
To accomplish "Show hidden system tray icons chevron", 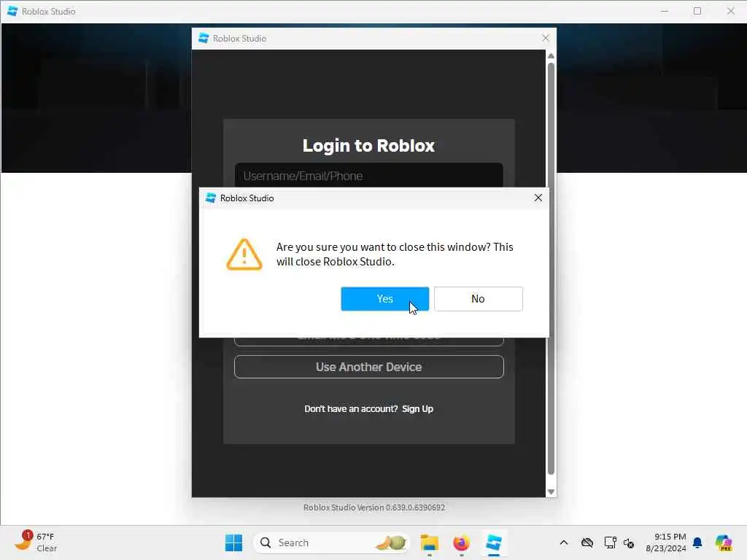I will pos(564,542).
